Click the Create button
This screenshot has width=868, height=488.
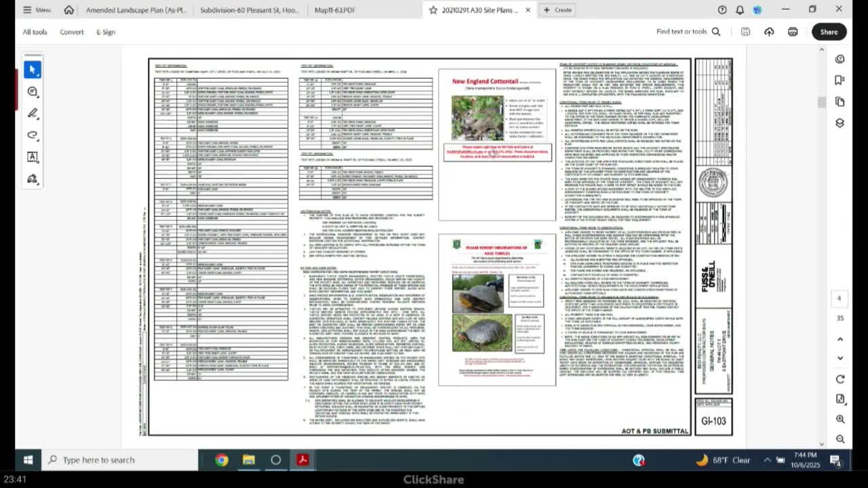[x=557, y=10]
